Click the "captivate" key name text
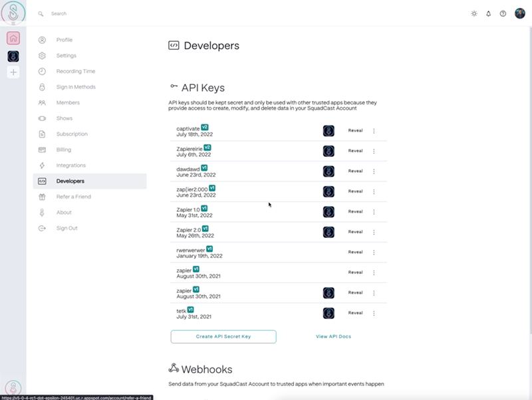The image size is (532, 400). click(x=188, y=129)
